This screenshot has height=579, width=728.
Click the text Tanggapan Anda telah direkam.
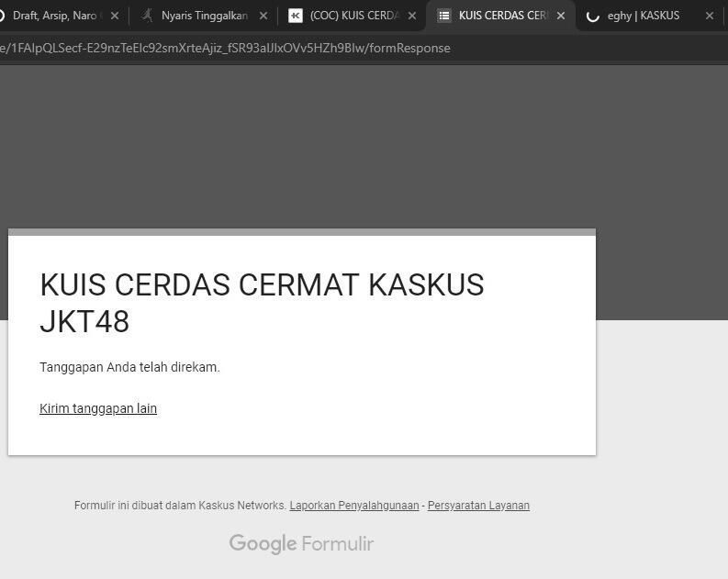pyautogui.click(x=129, y=367)
